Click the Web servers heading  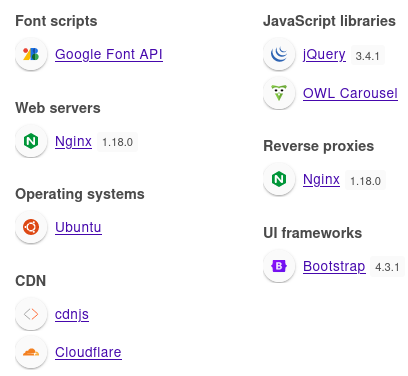(x=58, y=108)
